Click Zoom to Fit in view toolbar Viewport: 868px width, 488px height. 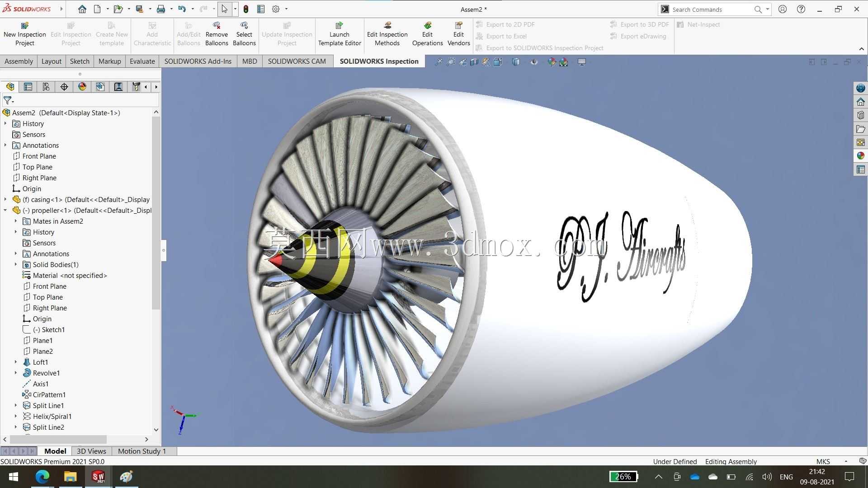click(x=439, y=62)
